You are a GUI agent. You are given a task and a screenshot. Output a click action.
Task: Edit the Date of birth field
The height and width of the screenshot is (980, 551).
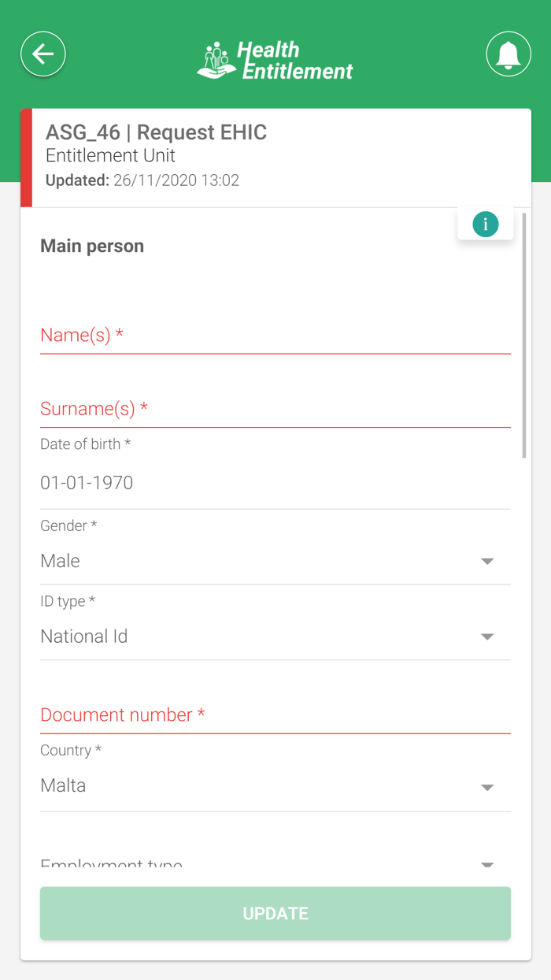point(275,483)
